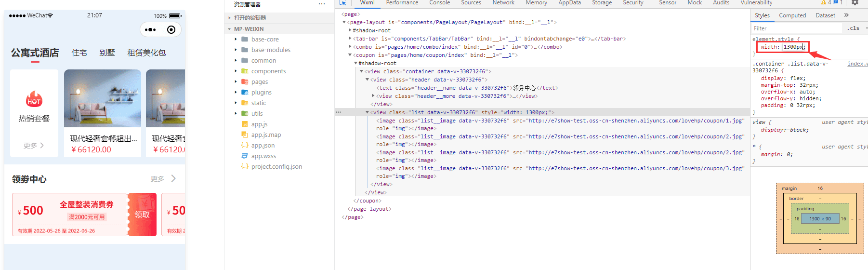Viewport: 868px width, 270px height.
Task: Collapse the coupon node
Action: [350, 55]
